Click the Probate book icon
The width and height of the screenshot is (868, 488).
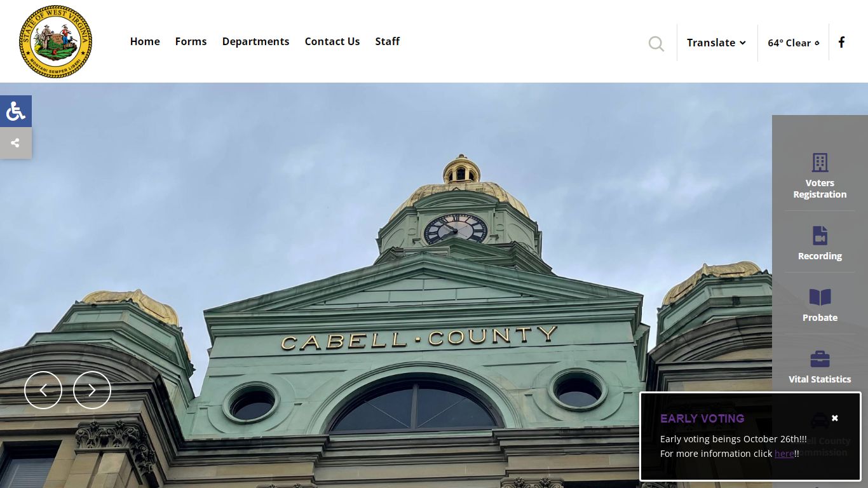820,297
